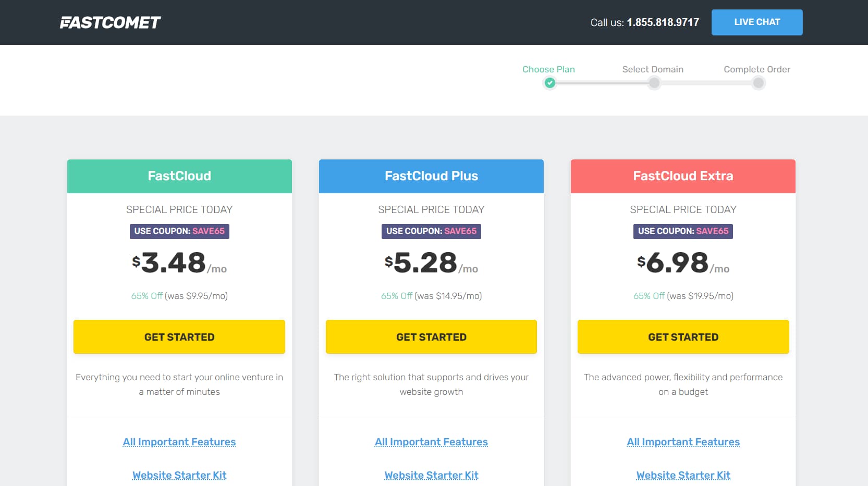Select the Choose Plan step label
The height and width of the screenshot is (486, 868).
point(548,69)
